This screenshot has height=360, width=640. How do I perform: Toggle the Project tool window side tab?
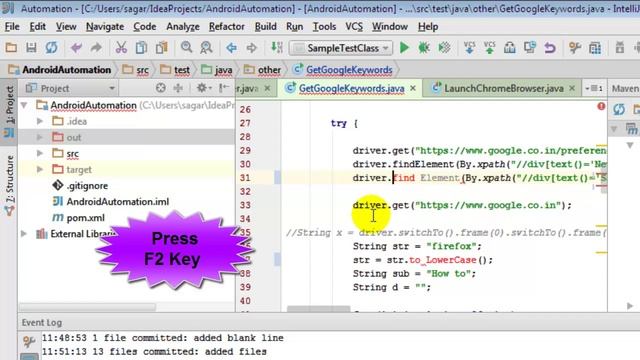(x=9, y=111)
